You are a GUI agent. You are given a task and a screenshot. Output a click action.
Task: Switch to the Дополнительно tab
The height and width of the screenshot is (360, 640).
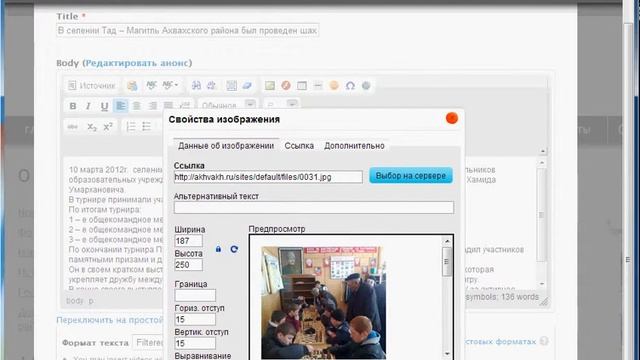(354, 146)
